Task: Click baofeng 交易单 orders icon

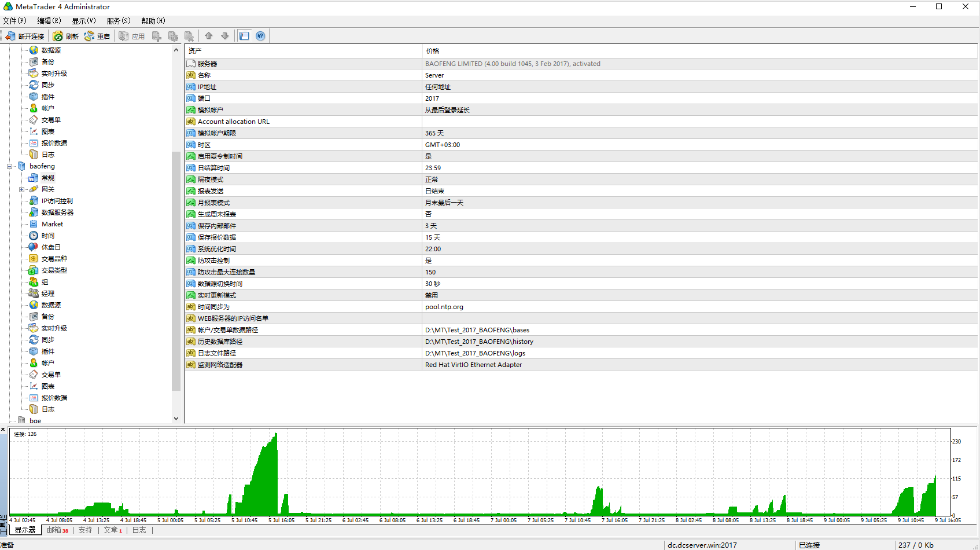Action: (x=34, y=375)
